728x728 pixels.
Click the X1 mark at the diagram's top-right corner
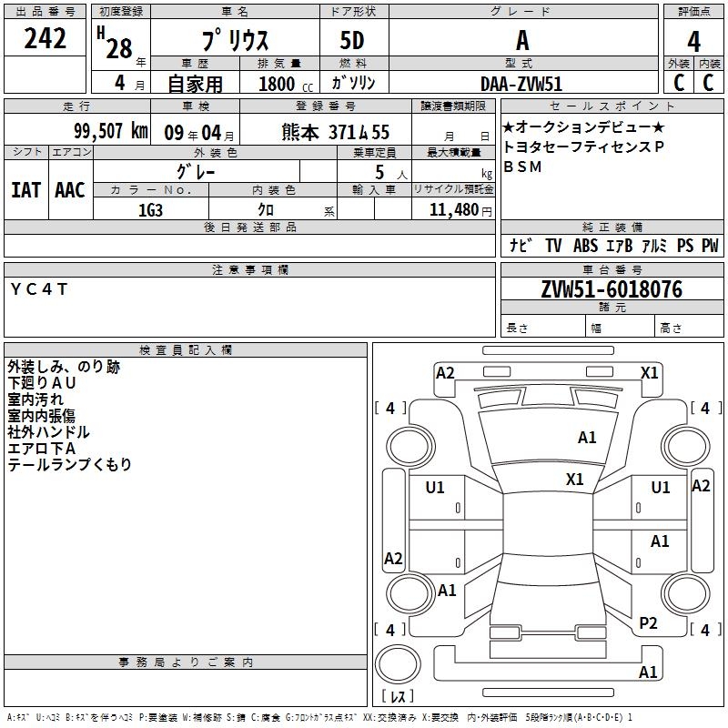click(649, 372)
